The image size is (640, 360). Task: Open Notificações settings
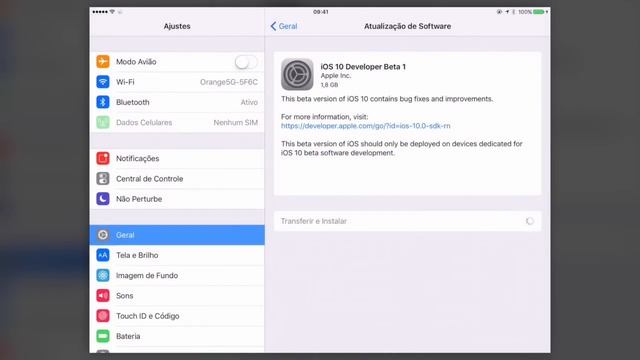177,158
